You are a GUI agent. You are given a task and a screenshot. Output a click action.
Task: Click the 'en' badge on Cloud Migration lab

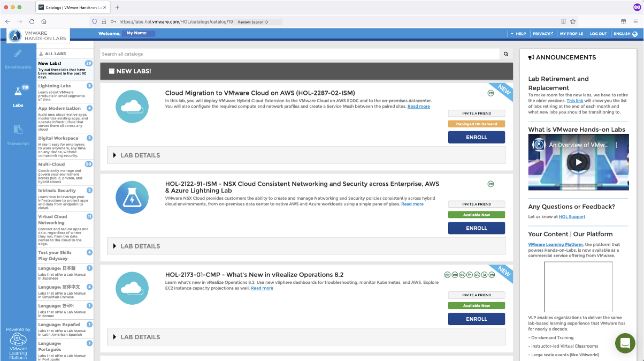(x=490, y=93)
